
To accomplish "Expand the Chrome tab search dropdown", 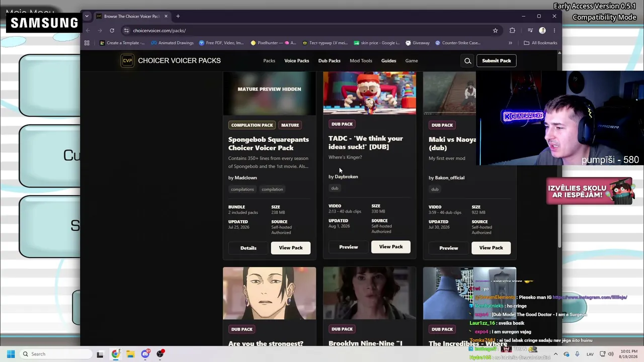I will pos(87,16).
